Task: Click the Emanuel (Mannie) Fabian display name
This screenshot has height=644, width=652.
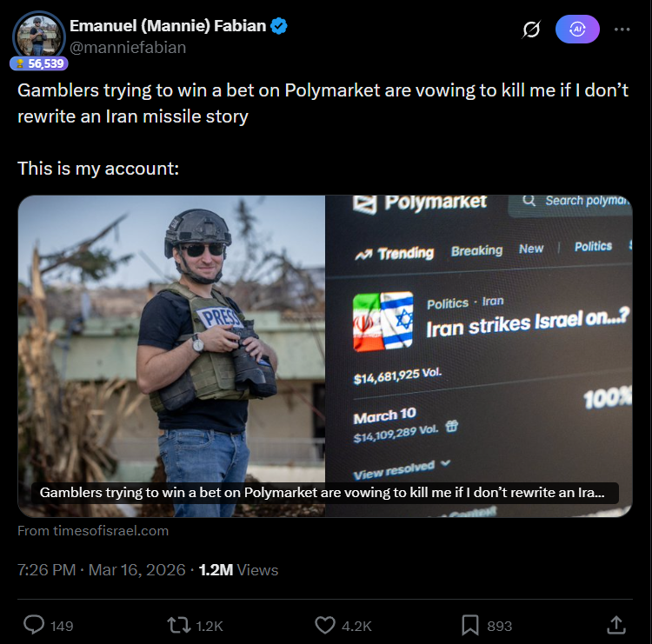Action: pyautogui.click(x=168, y=27)
